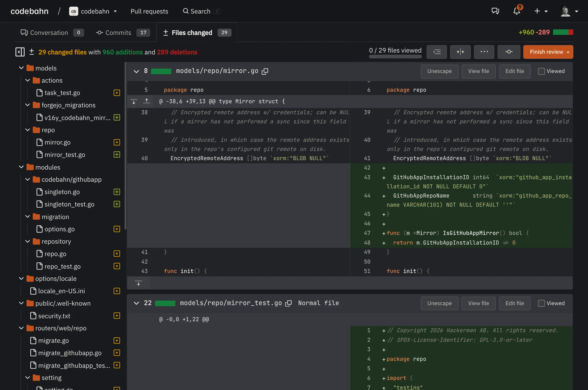Click the commit selector icon button
Screen dimensions: 588x390
[509, 52]
